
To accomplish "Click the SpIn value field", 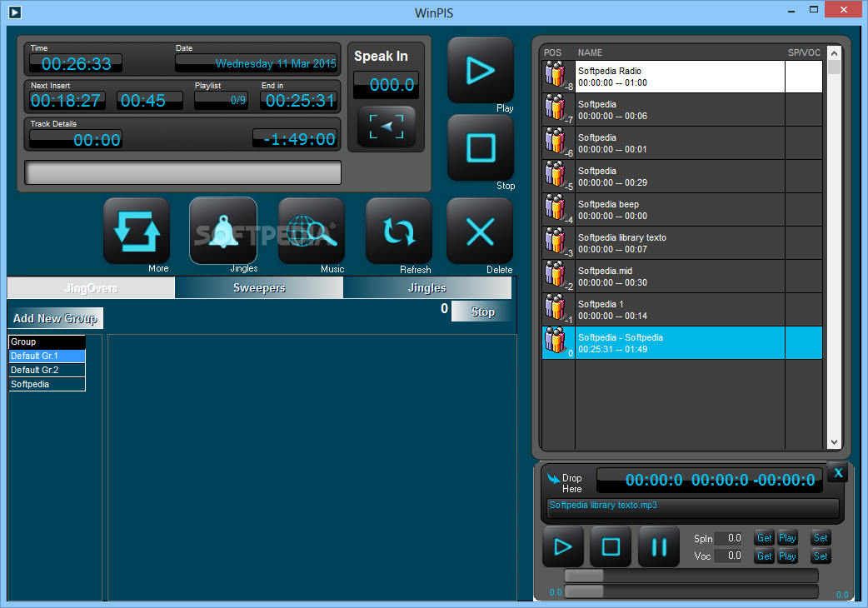I will [x=729, y=538].
